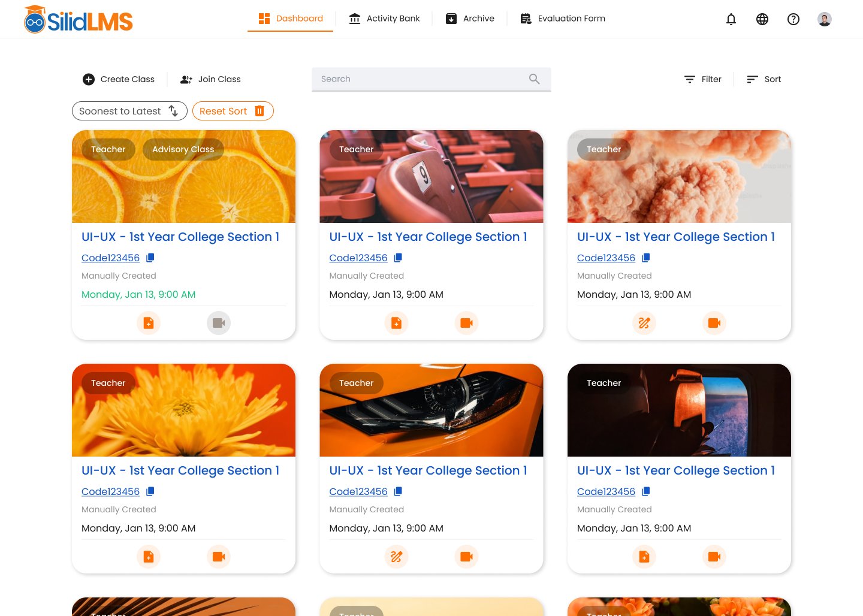Copy class code on orange slices card
863x616 pixels.
[x=150, y=258]
